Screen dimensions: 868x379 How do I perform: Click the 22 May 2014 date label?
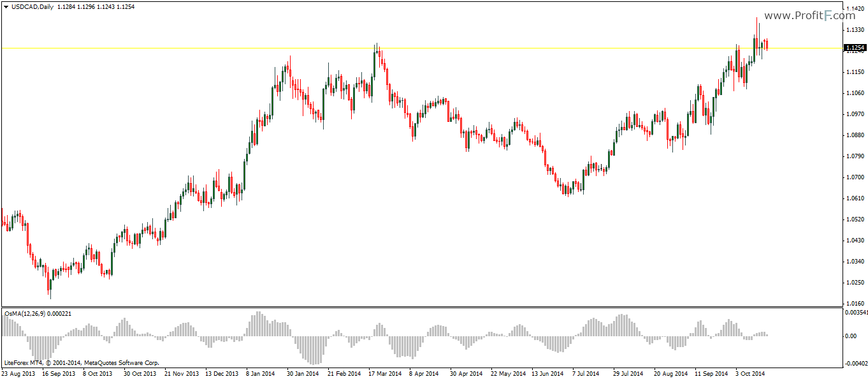508,374
